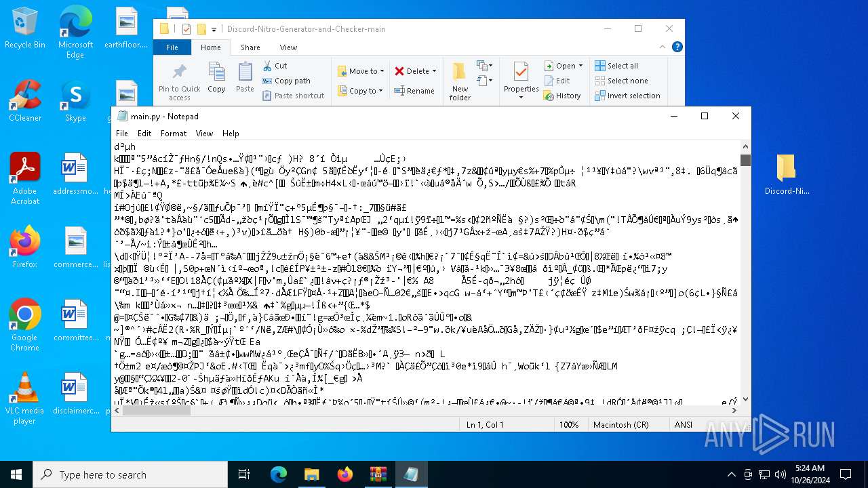This screenshot has height=488, width=868.
Task: Click the taskbar search box
Action: tap(130, 474)
